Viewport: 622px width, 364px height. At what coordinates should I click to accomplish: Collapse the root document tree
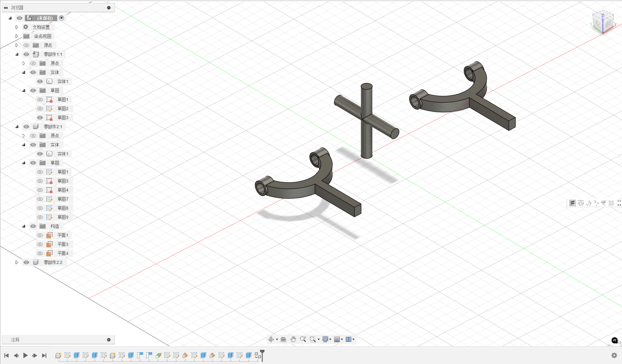(10, 18)
